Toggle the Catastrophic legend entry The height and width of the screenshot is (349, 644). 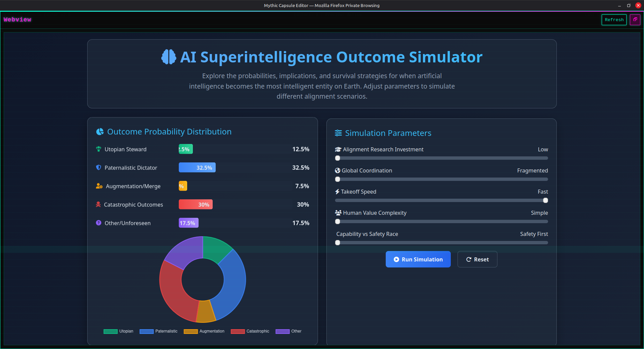coord(250,331)
